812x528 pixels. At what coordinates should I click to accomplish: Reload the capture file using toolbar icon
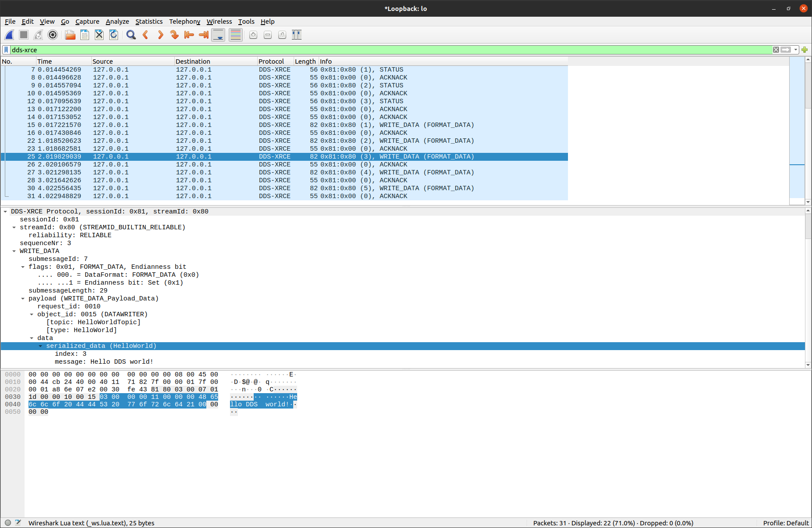(114, 35)
